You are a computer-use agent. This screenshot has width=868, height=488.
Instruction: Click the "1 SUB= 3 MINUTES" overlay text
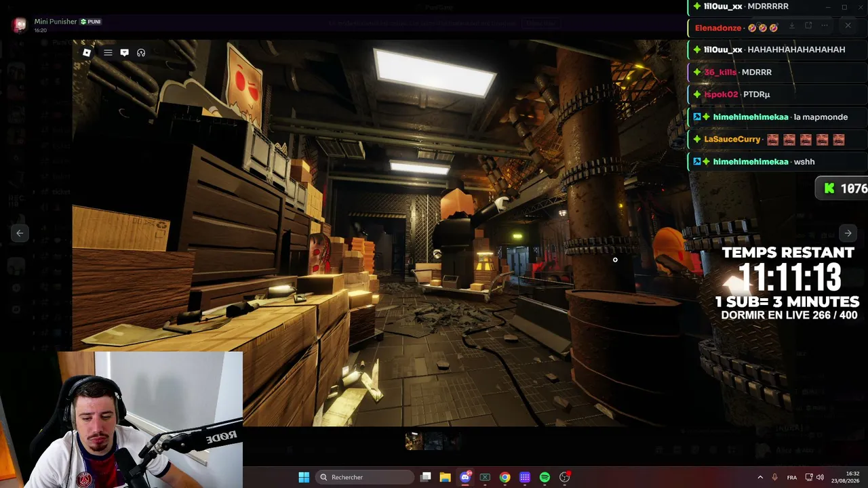787,302
